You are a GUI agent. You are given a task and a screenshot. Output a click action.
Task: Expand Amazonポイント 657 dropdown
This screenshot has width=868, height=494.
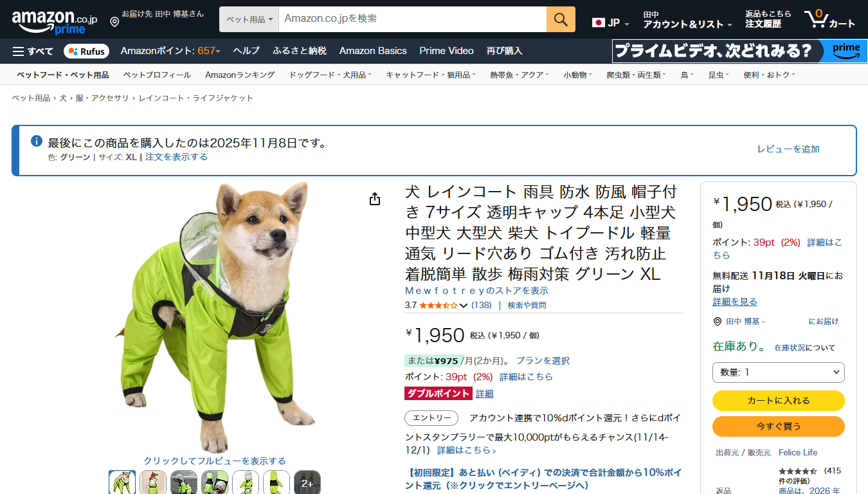click(170, 51)
